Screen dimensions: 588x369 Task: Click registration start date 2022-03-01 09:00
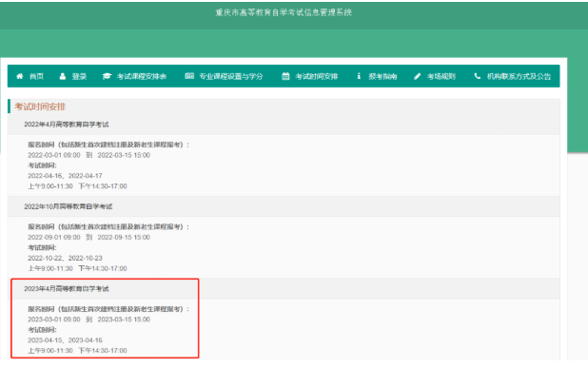pyautogui.click(x=54, y=155)
